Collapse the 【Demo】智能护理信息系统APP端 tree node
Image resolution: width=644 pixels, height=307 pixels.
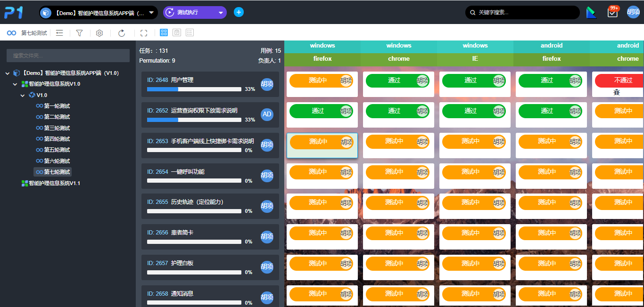pyautogui.click(x=8, y=73)
